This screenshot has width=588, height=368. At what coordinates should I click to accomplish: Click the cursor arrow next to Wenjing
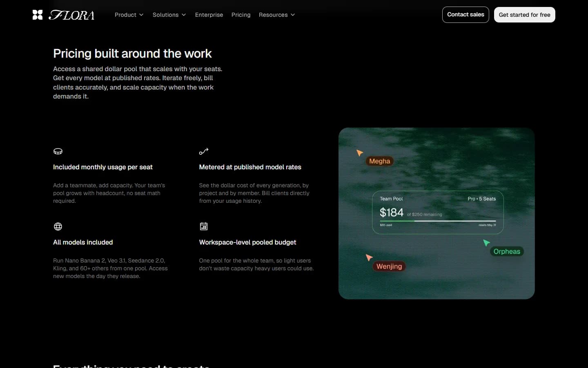tap(369, 257)
